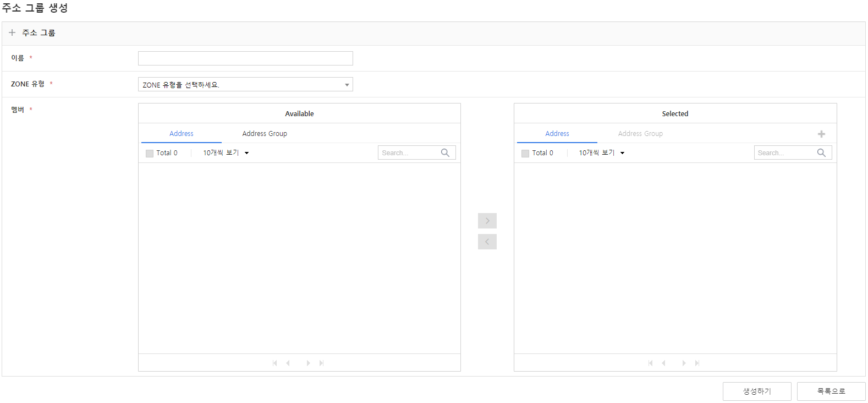868x403 pixels.
Task: Check the select-all box in Selected panel
Action: pos(525,154)
